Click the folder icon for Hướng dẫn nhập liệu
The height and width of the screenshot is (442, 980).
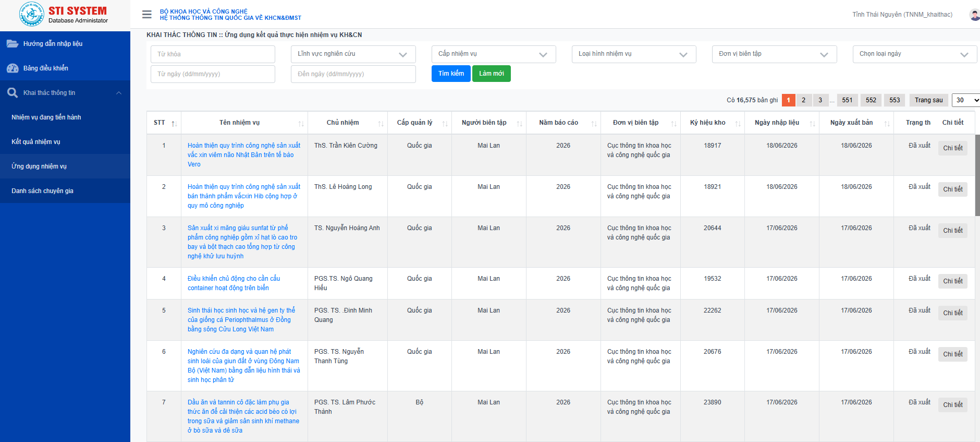[x=13, y=44]
